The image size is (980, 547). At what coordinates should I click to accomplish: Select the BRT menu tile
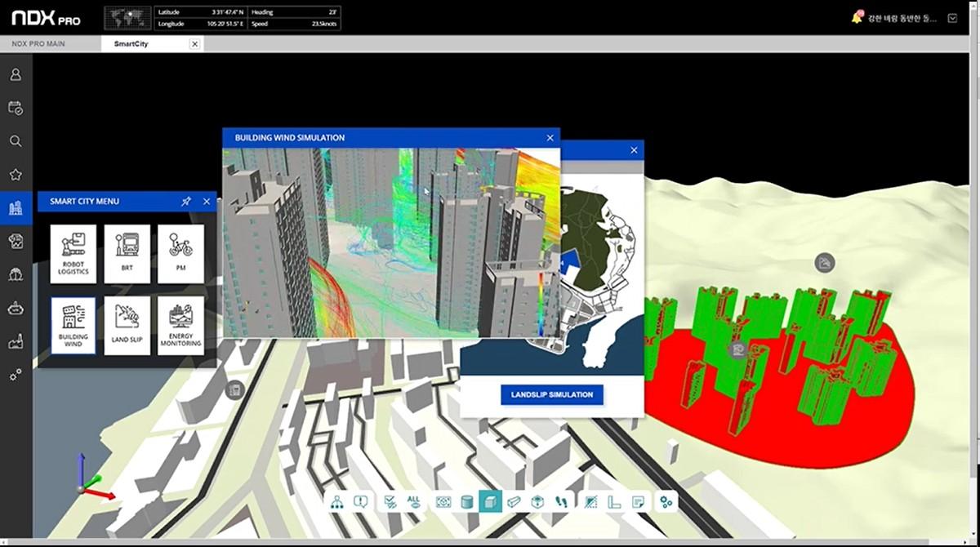(127, 254)
